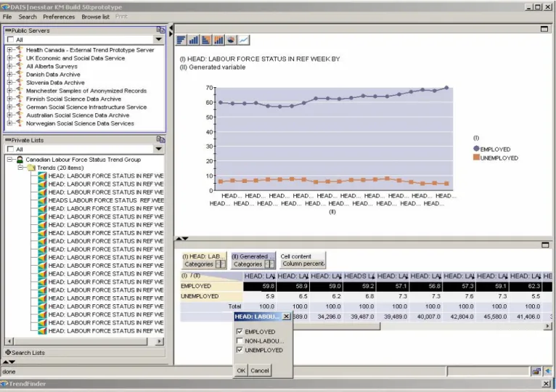
Task: Maximize the table pane
Action: coord(545,245)
